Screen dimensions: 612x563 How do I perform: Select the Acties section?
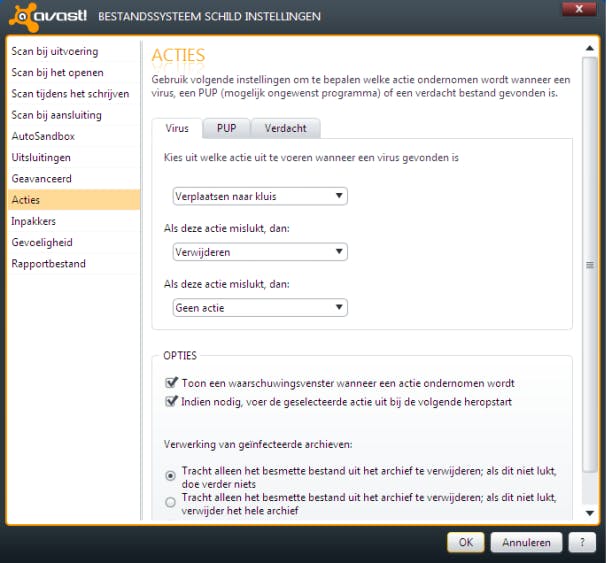tap(73, 200)
